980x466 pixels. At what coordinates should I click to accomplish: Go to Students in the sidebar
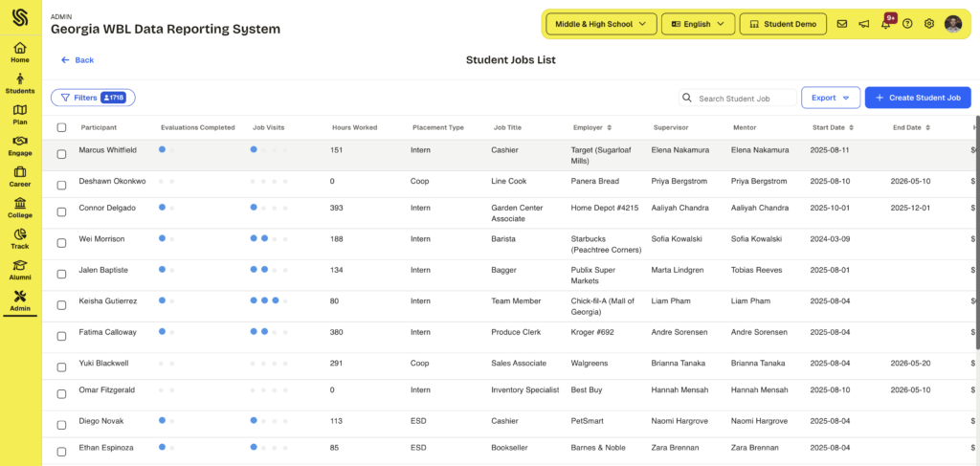point(20,84)
